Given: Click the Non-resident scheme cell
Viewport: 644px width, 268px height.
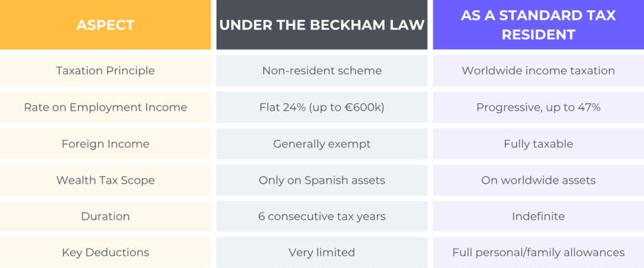Looking at the screenshot, I should (x=321, y=70).
